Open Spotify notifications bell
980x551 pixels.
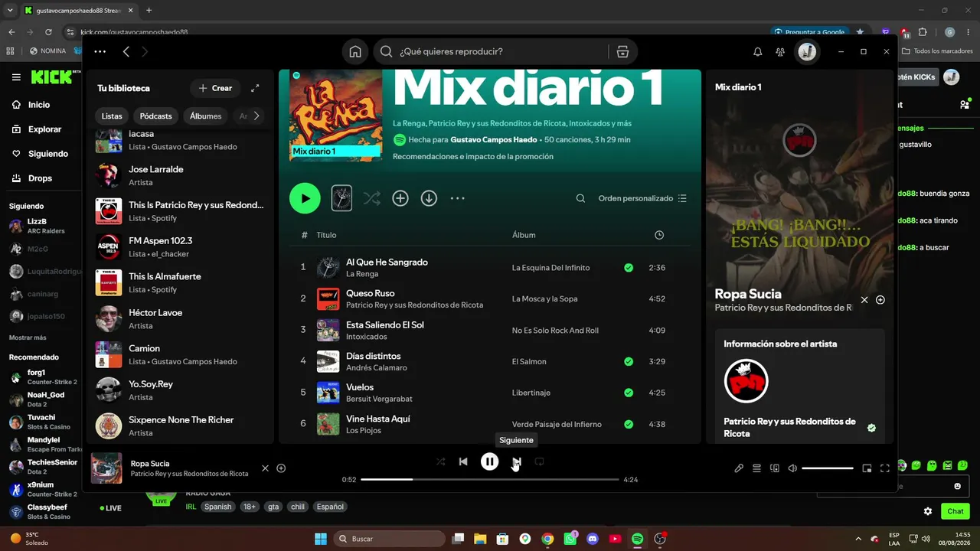coord(757,52)
